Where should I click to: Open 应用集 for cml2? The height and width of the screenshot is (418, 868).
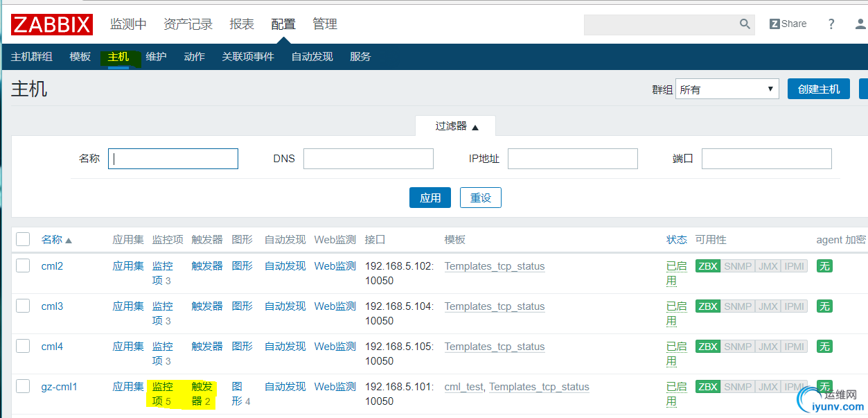click(128, 266)
